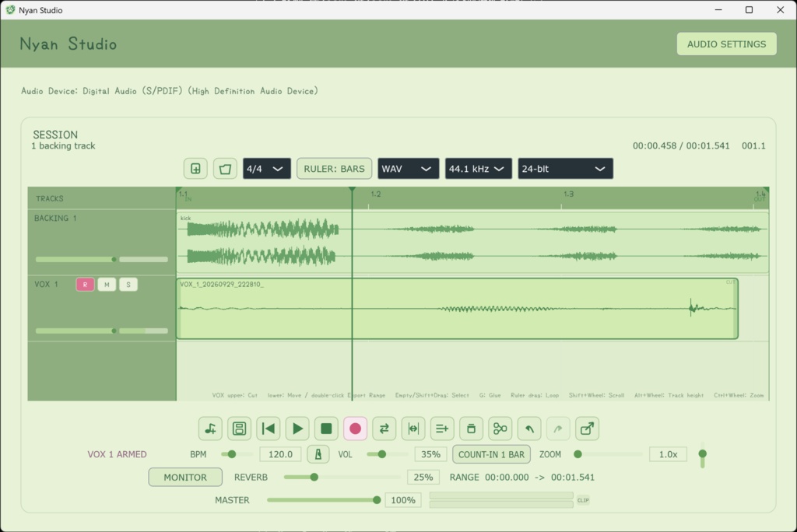This screenshot has height=532, width=797.
Task: Rewind to start with the skip-back button
Action: (x=269, y=429)
